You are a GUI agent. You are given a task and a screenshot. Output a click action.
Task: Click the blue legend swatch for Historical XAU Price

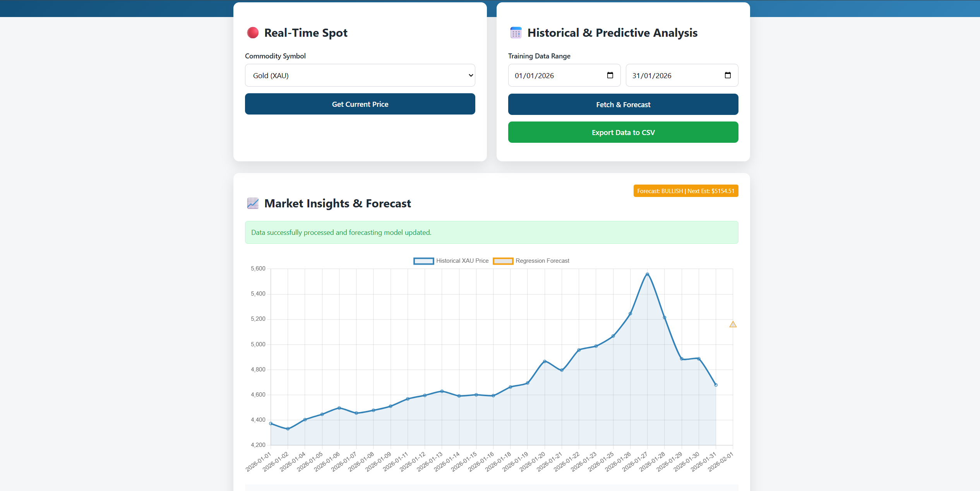[423, 261]
